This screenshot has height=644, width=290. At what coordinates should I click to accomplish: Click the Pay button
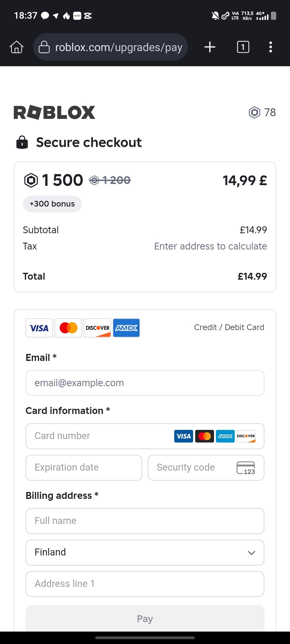tap(145, 618)
